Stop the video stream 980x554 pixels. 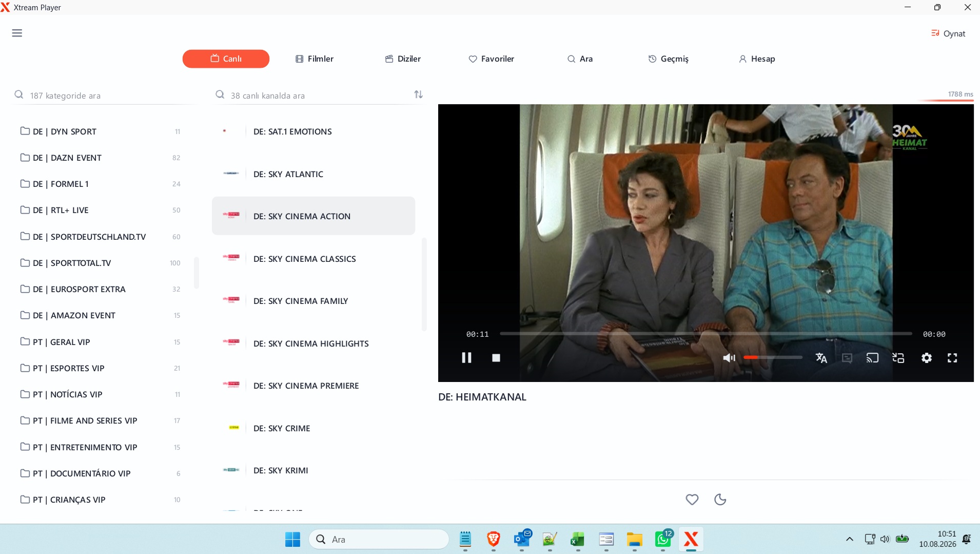496,358
